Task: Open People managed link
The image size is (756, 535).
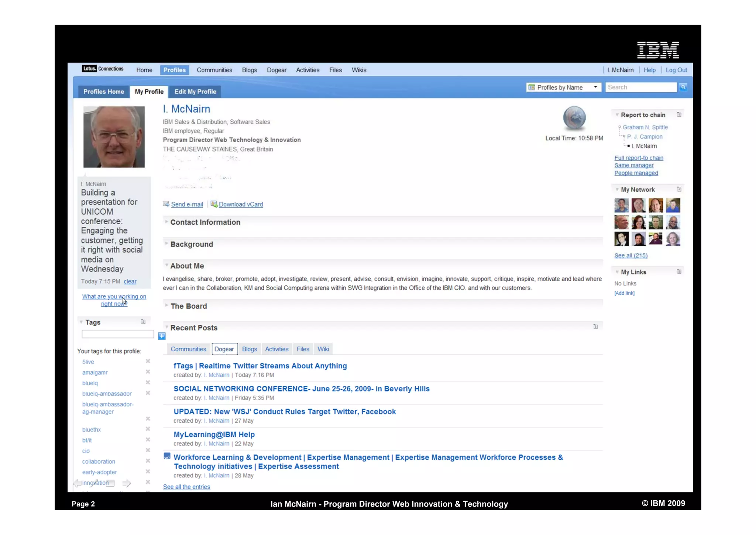Action: [636, 173]
